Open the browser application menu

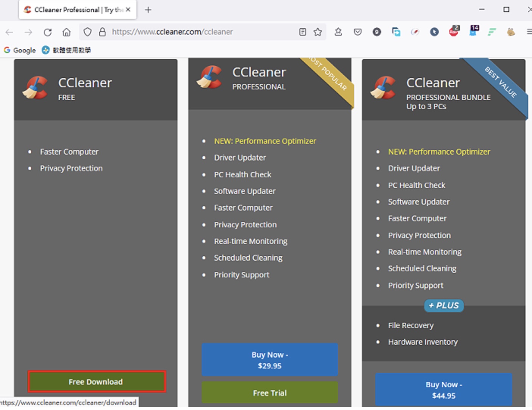[529, 32]
